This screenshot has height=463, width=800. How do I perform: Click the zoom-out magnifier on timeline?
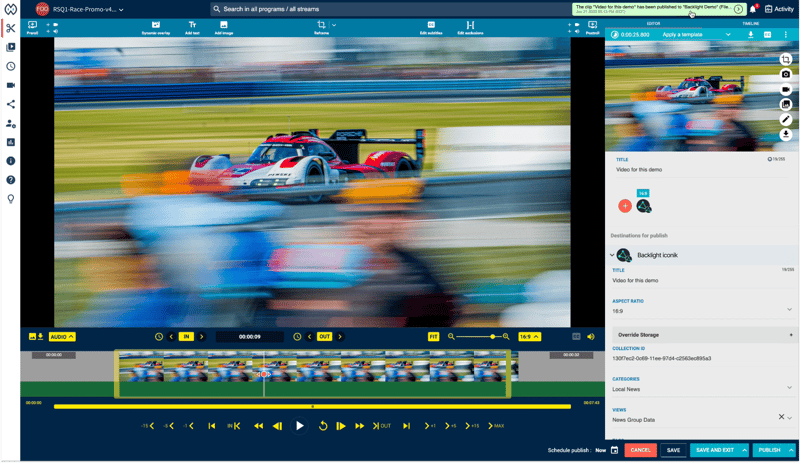point(451,336)
